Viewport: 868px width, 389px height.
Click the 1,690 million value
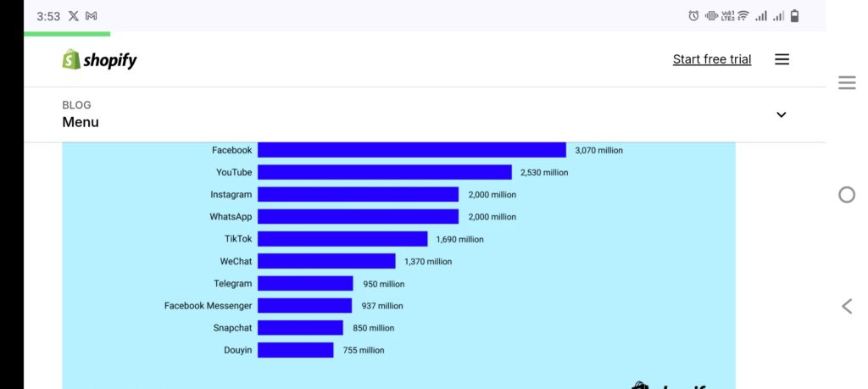460,240
